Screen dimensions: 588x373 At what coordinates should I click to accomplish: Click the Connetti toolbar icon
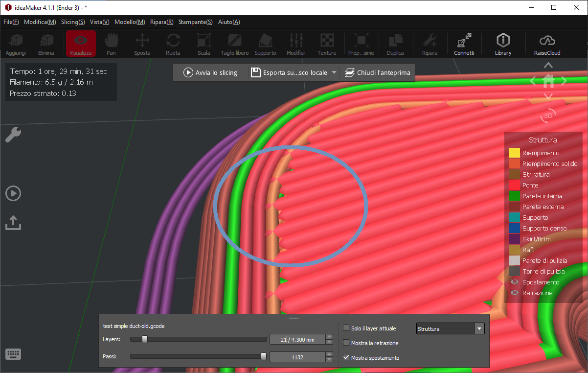coord(464,44)
